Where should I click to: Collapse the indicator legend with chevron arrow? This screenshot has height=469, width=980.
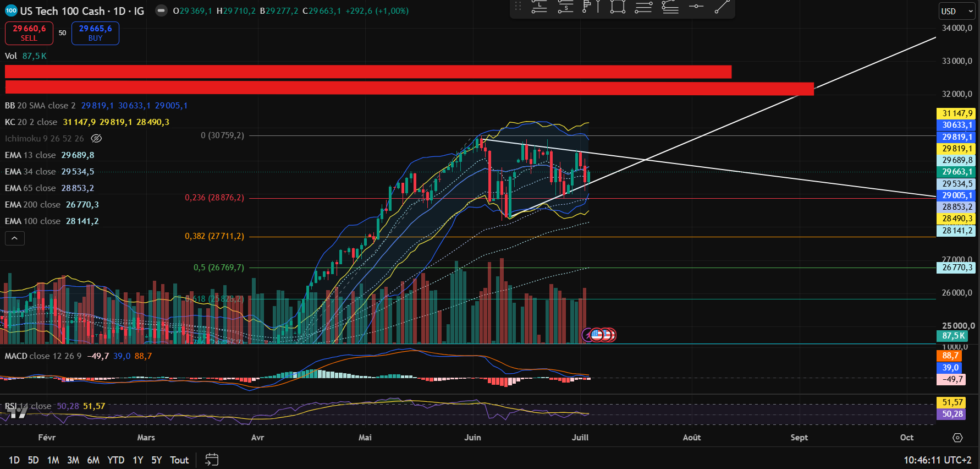point(15,238)
